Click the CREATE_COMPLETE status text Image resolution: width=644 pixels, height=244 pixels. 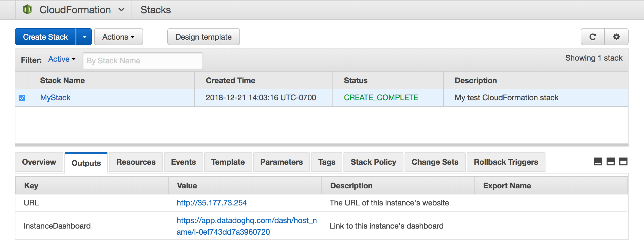(x=381, y=97)
